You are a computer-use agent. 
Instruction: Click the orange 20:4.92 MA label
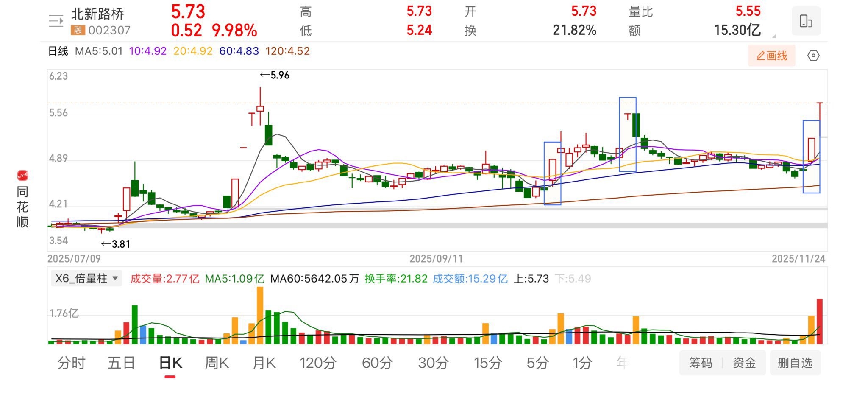coord(193,51)
